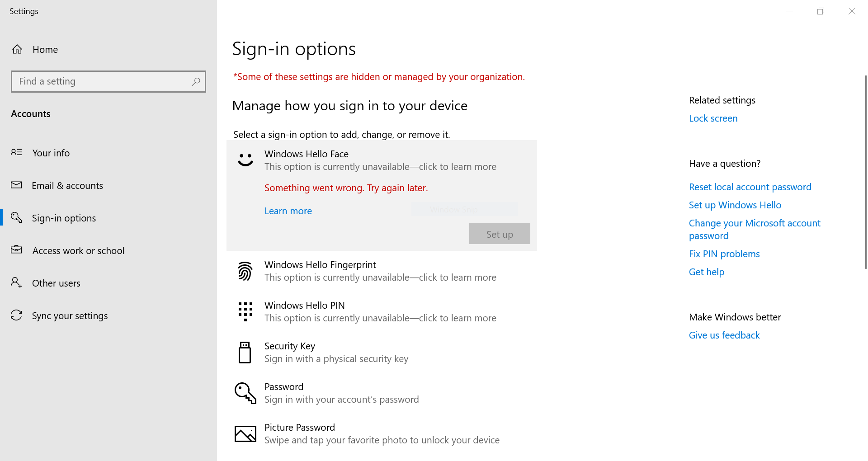Expand the Security Key option
This screenshot has height=461, width=868.
coord(382,353)
